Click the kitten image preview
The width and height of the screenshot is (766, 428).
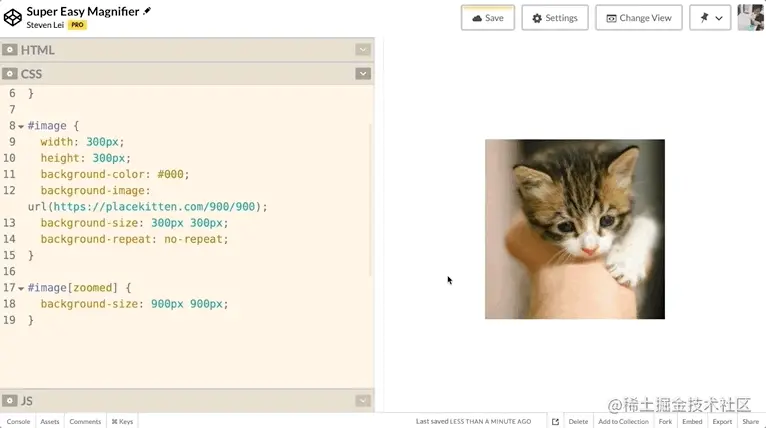(574, 229)
